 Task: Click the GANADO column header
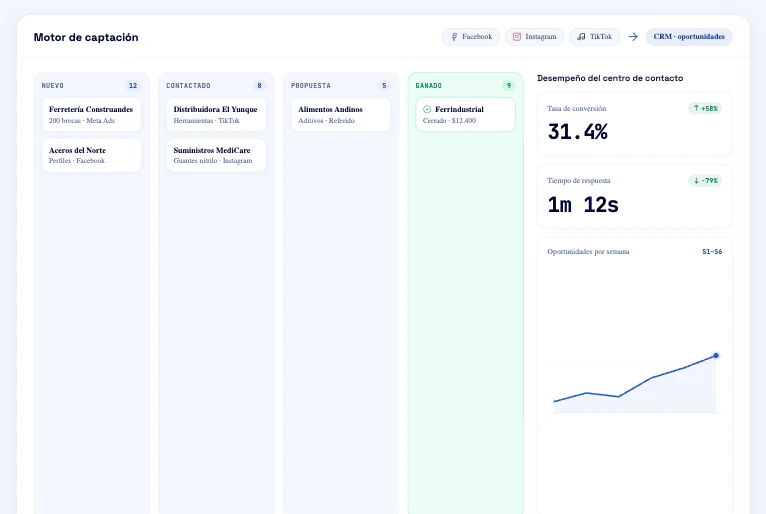click(x=428, y=86)
